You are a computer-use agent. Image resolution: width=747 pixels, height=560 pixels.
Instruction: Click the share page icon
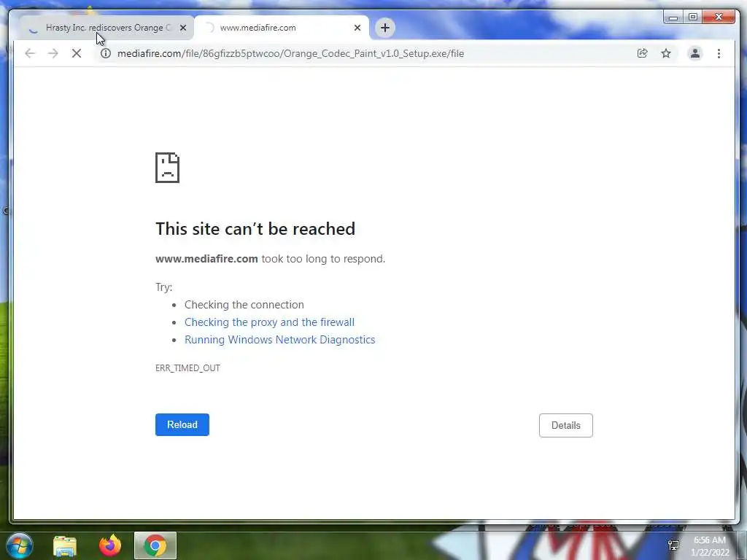[x=642, y=53]
